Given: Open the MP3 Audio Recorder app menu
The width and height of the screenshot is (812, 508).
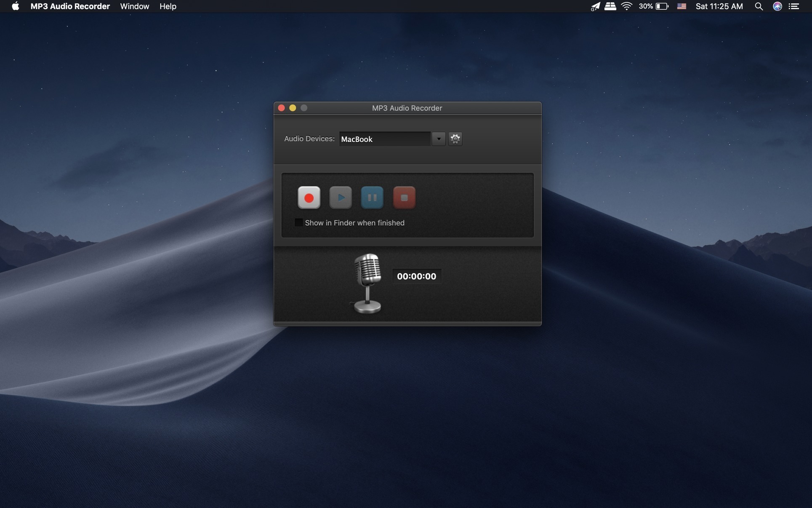Looking at the screenshot, I should click(70, 6).
